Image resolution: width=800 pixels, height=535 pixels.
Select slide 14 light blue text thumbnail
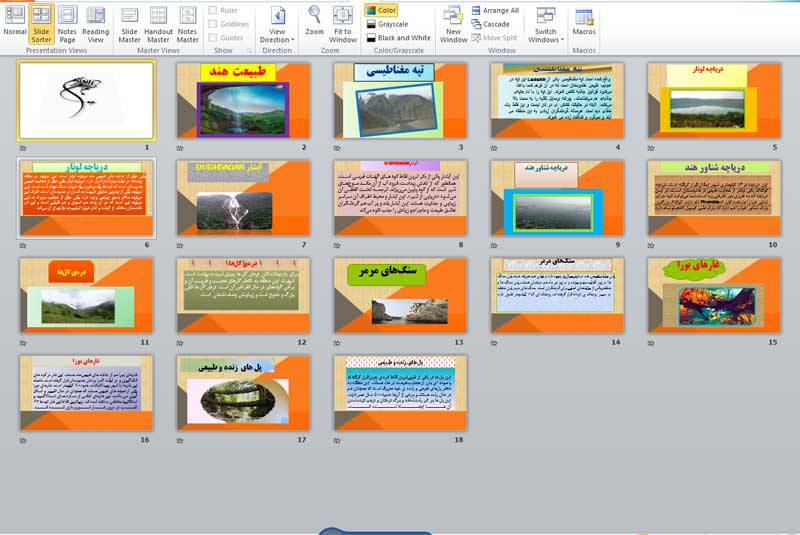(557, 295)
